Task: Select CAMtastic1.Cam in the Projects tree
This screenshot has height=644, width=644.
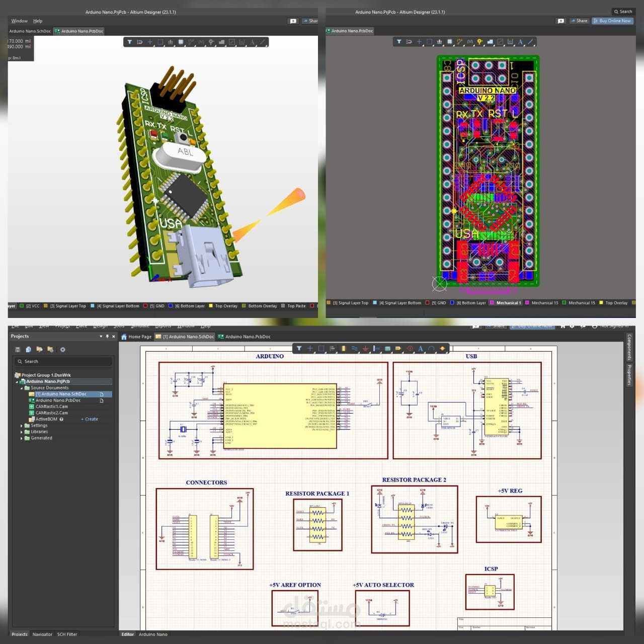Action: pyautogui.click(x=51, y=407)
